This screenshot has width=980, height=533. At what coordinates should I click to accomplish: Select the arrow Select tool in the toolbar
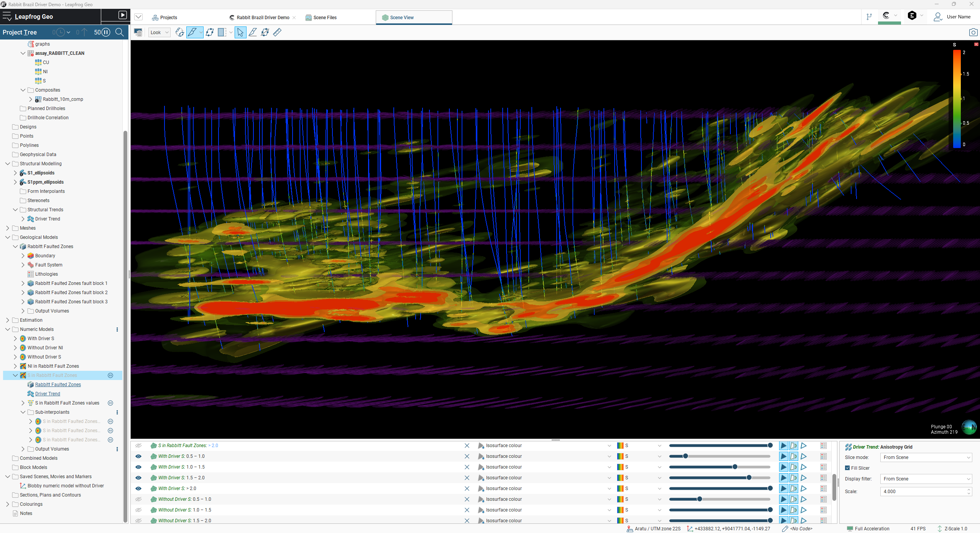(240, 32)
